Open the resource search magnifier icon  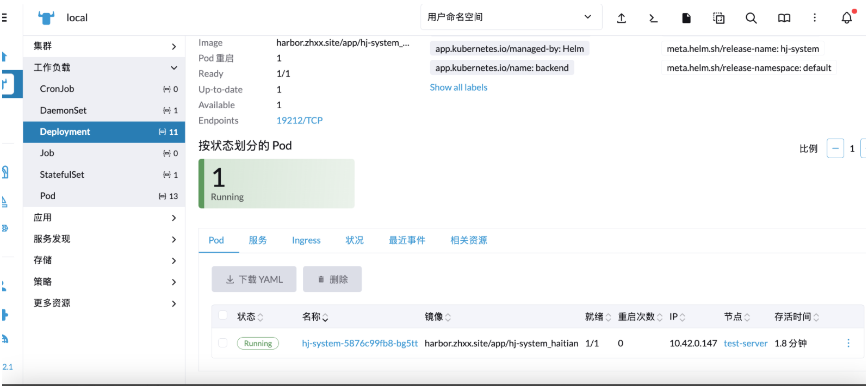tap(751, 18)
